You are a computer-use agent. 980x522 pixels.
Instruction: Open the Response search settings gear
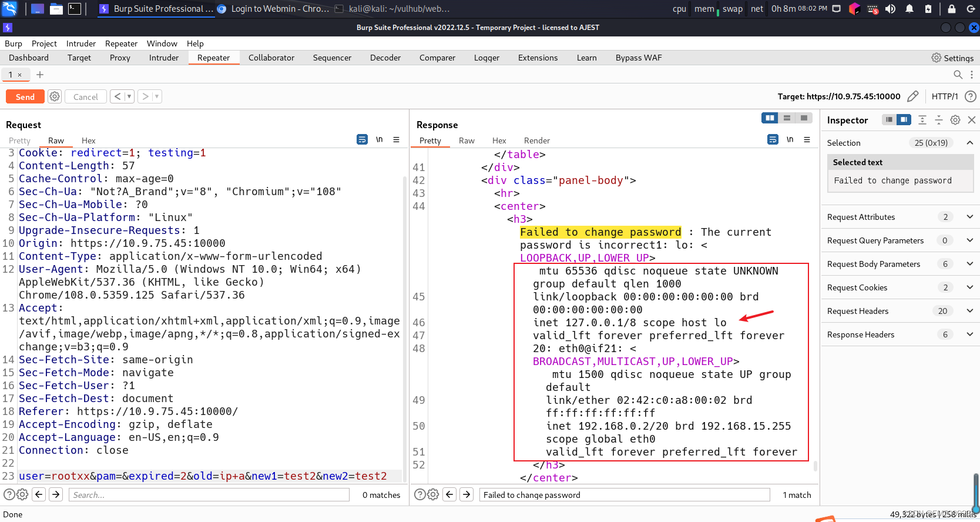433,494
